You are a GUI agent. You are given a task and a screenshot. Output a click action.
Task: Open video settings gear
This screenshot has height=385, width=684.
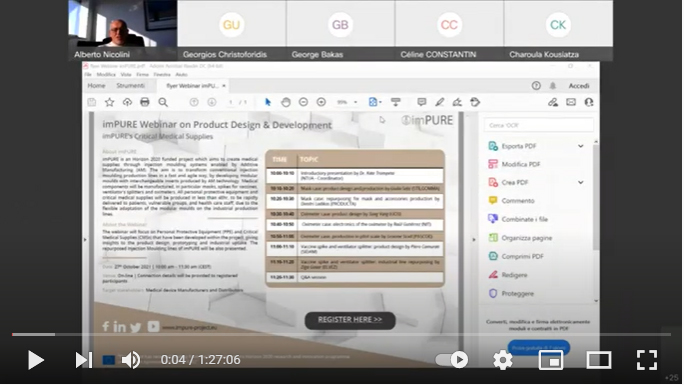click(503, 360)
